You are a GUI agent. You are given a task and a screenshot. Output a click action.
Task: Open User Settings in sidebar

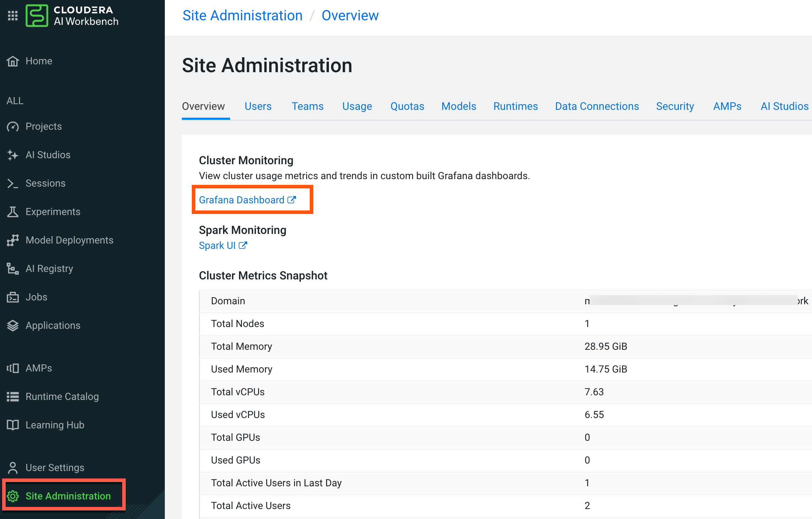click(x=55, y=468)
